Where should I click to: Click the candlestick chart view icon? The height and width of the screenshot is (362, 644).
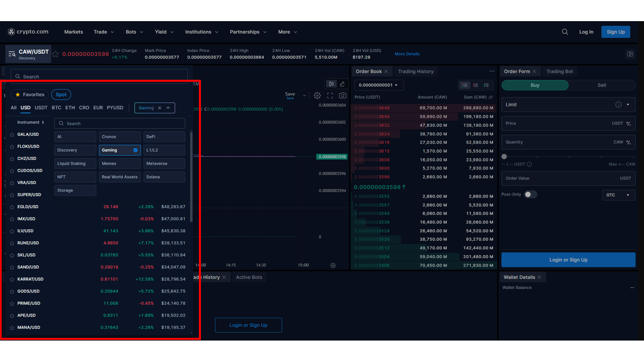pyautogui.click(x=331, y=84)
